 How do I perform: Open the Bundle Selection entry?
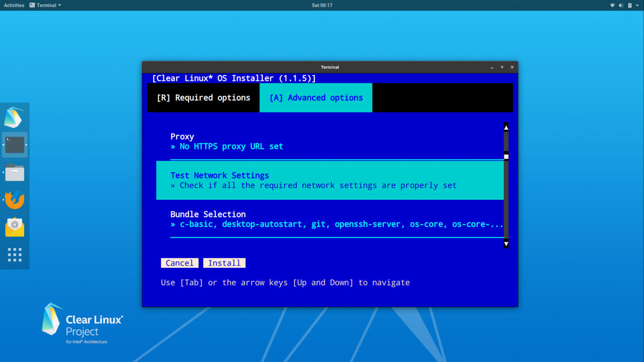[330, 219]
